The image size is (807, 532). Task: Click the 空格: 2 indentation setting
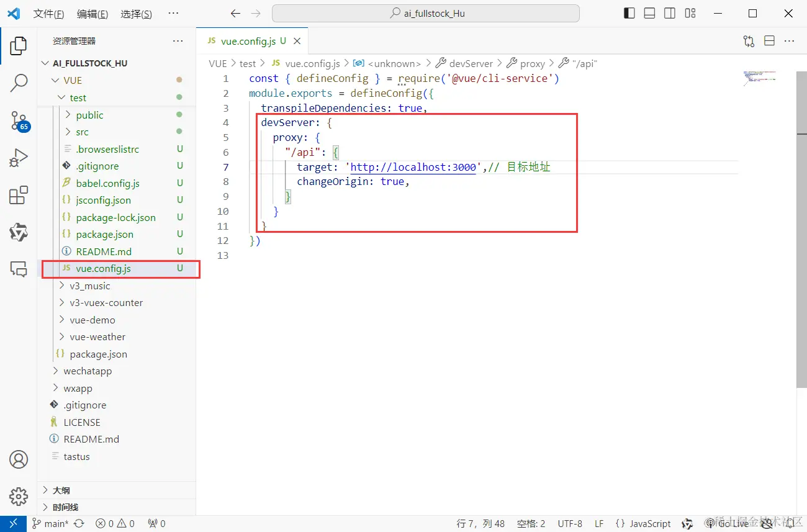click(x=531, y=523)
